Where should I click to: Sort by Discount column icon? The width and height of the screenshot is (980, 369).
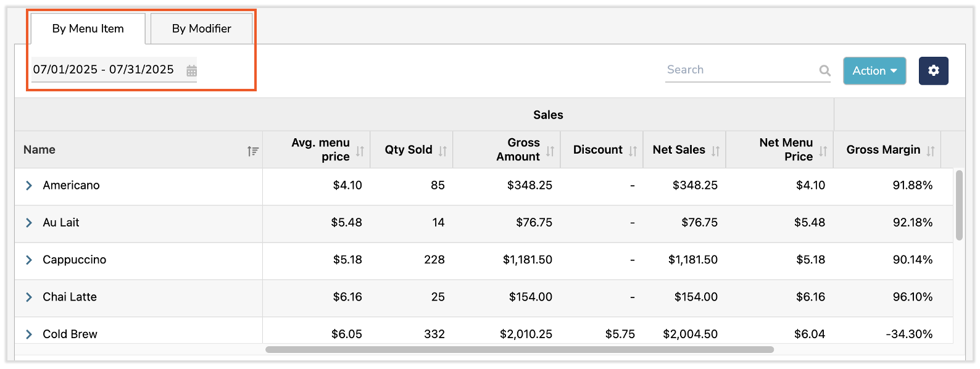(633, 151)
